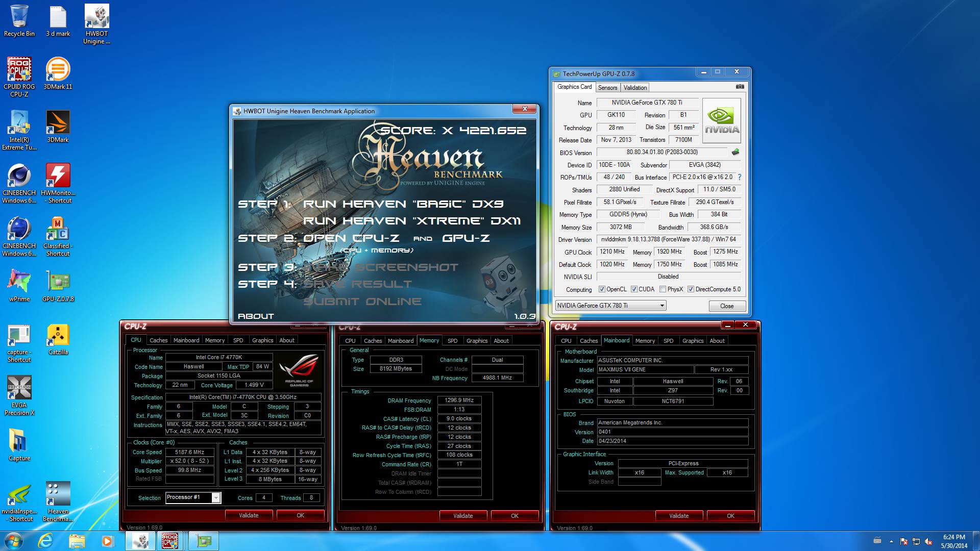Click the BIOS Version field in GPU-Z

662,152
